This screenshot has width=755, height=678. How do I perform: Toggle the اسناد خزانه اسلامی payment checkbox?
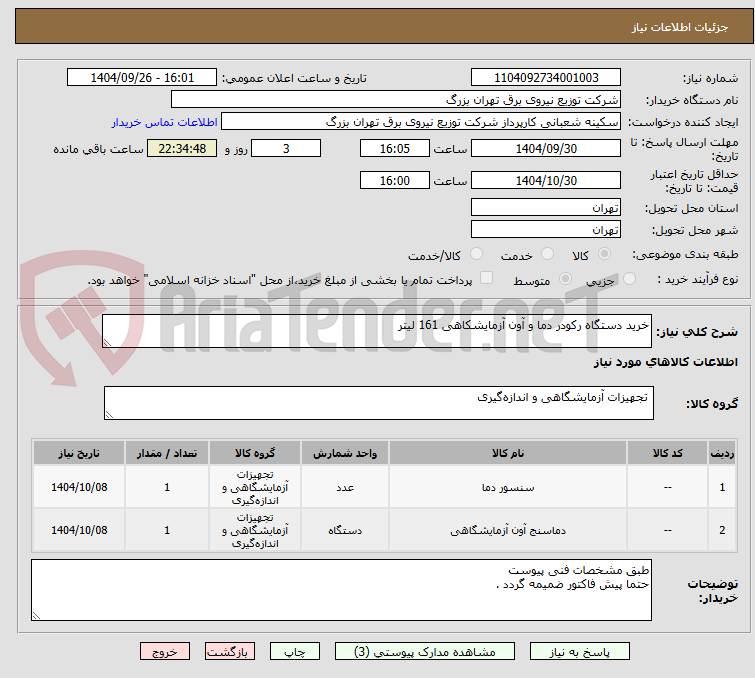[487, 278]
